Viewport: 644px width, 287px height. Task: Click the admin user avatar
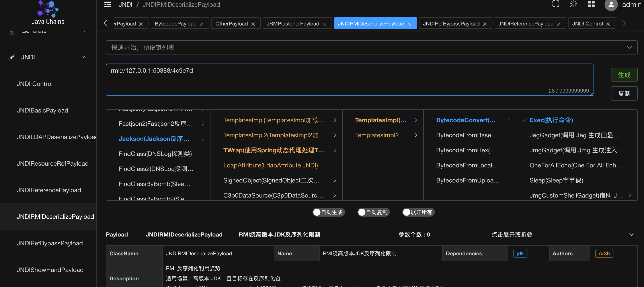tap(611, 5)
